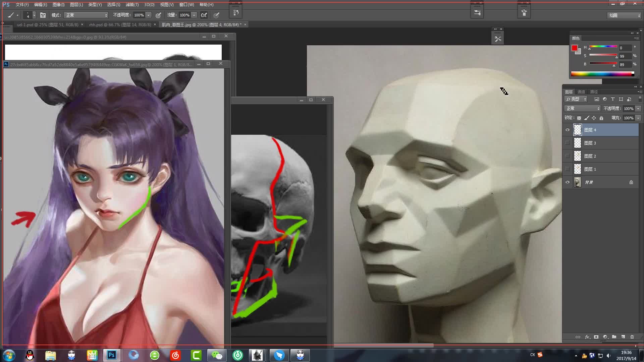This screenshot has width=644, height=362.
Task: Delete layer with the trash icon
Action: [632, 337]
